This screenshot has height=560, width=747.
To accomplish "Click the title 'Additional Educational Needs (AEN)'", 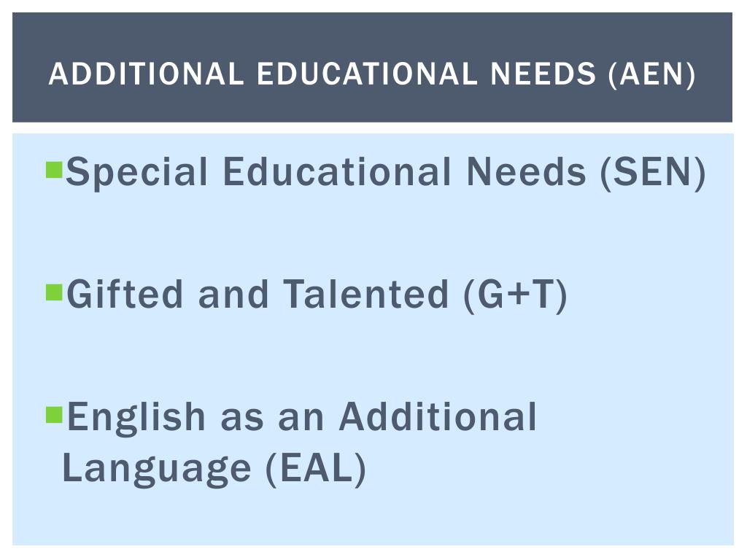I will point(371,74).
